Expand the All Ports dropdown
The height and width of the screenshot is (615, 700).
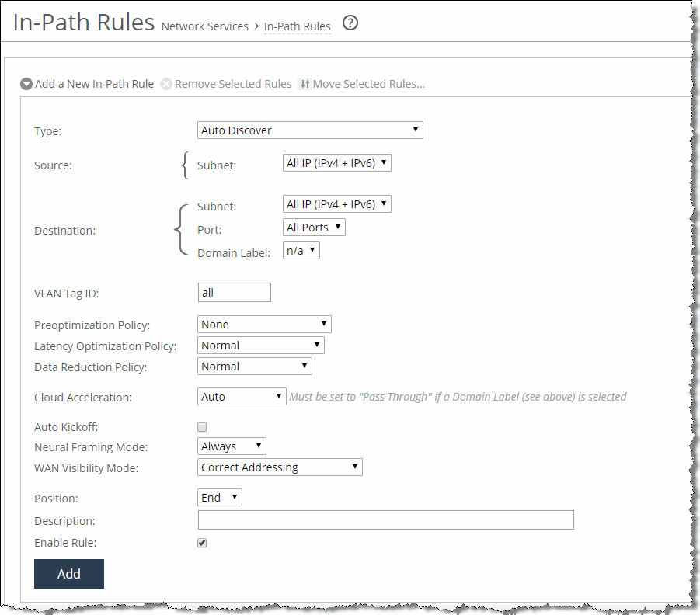pos(314,228)
